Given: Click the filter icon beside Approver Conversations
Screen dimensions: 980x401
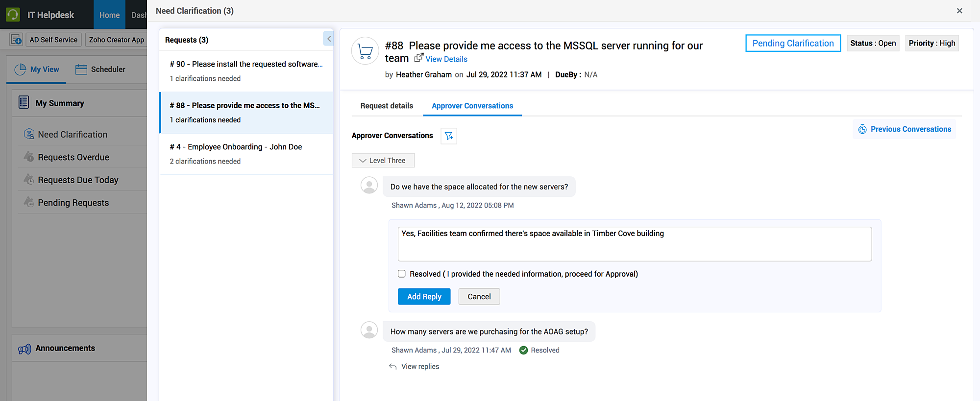Looking at the screenshot, I should point(449,136).
